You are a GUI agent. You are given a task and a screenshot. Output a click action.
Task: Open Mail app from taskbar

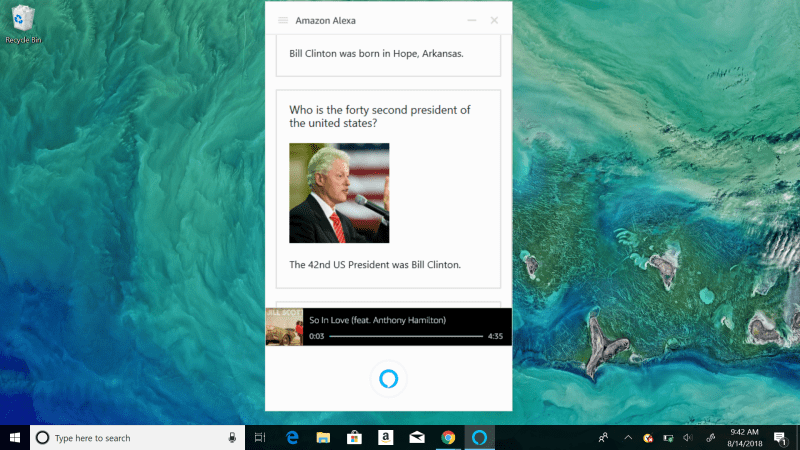pos(417,438)
